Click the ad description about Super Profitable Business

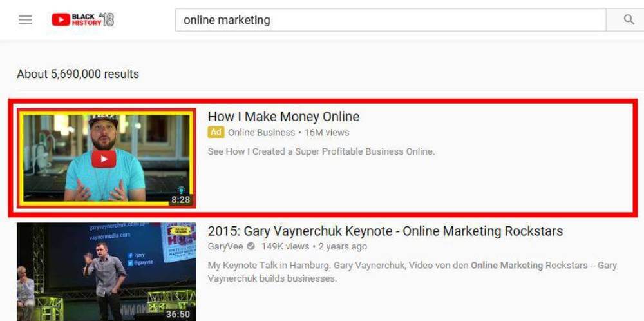click(x=321, y=151)
